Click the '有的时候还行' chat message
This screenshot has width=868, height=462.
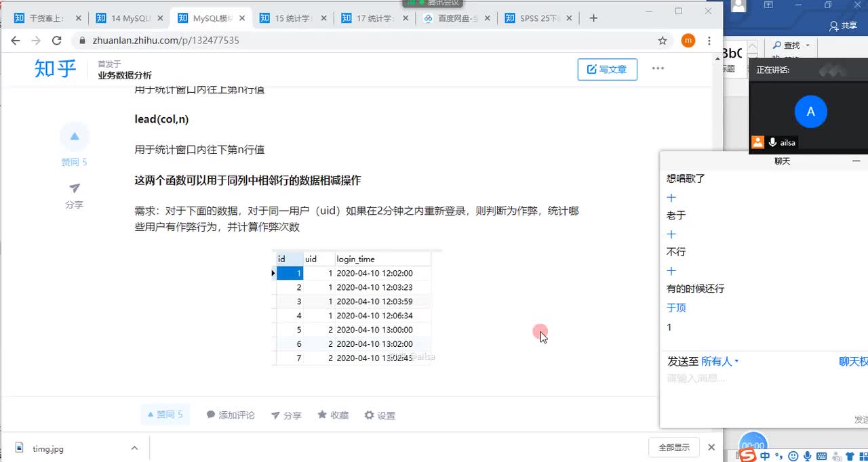pos(696,289)
